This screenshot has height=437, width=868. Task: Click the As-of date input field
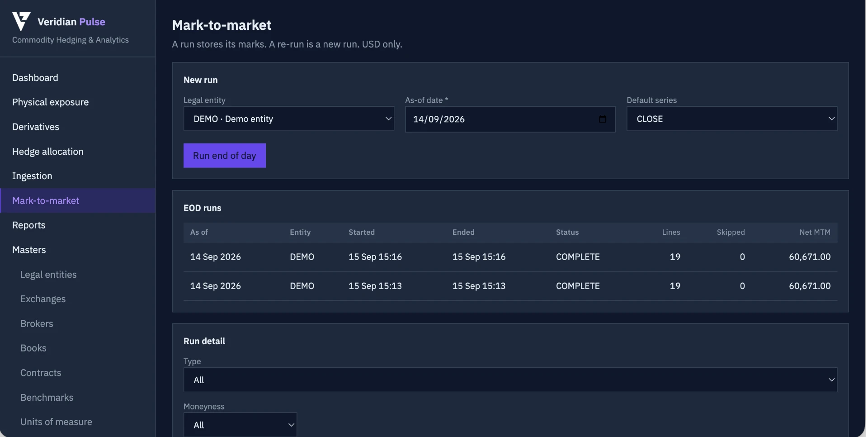click(510, 119)
